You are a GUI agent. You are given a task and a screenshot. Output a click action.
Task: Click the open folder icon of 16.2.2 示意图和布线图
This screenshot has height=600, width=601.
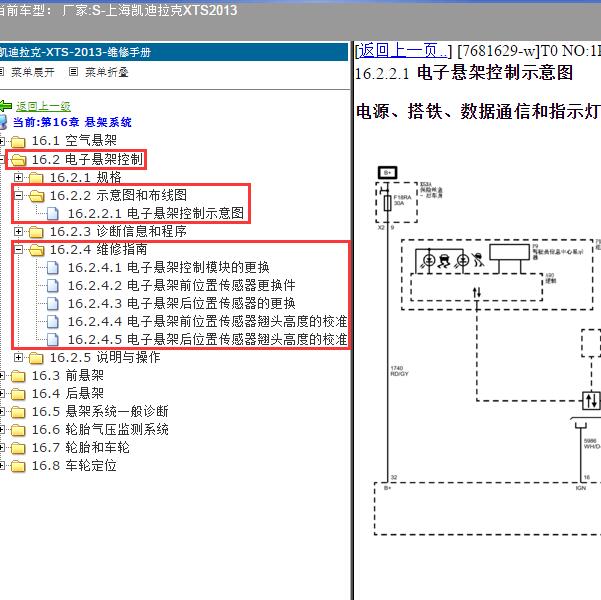(36, 196)
